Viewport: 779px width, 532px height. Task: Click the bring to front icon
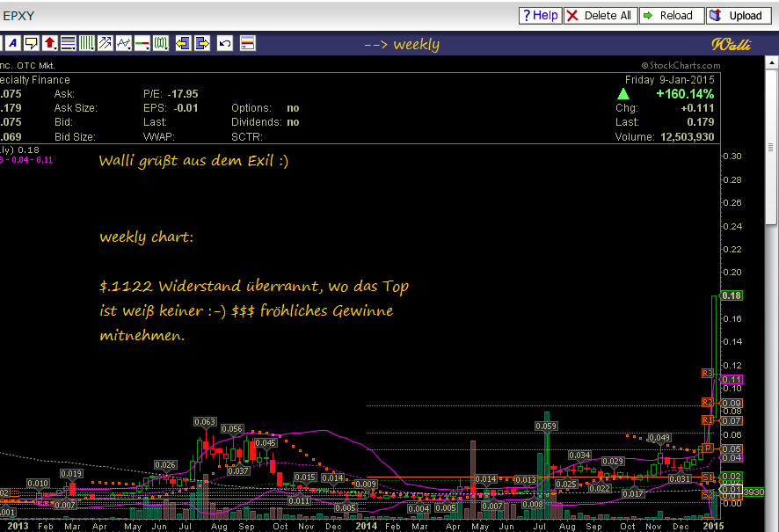(202, 44)
